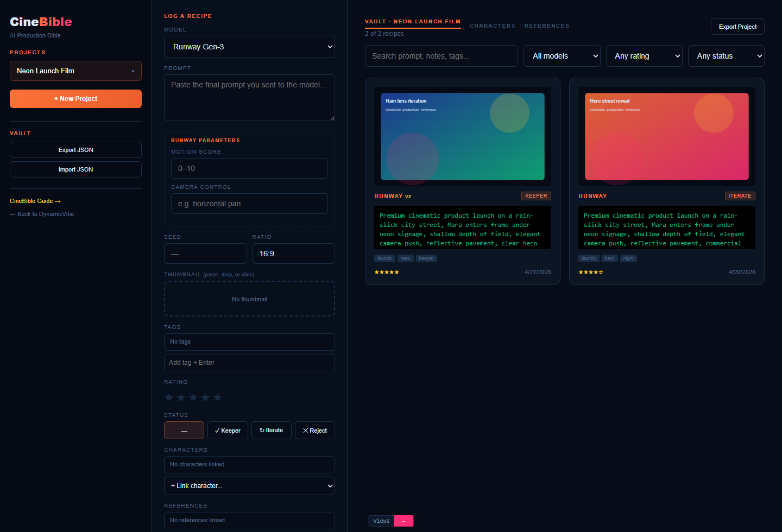Open the Runway Gen-3 model dropdown
782x532 pixels.
(249, 47)
